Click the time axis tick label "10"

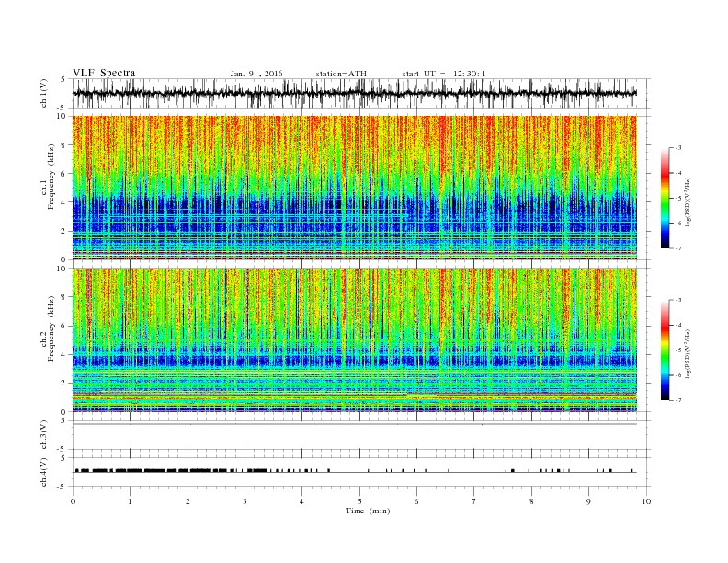pos(646,501)
